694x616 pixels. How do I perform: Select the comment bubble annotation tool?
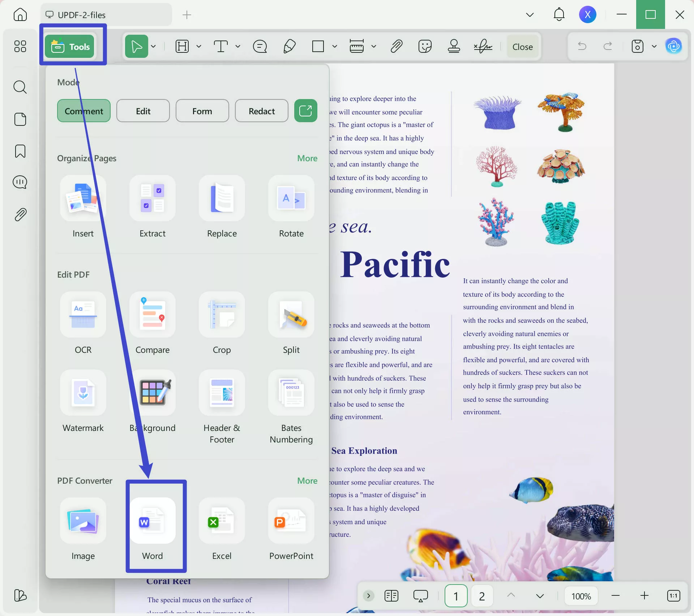click(x=260, y=46)
